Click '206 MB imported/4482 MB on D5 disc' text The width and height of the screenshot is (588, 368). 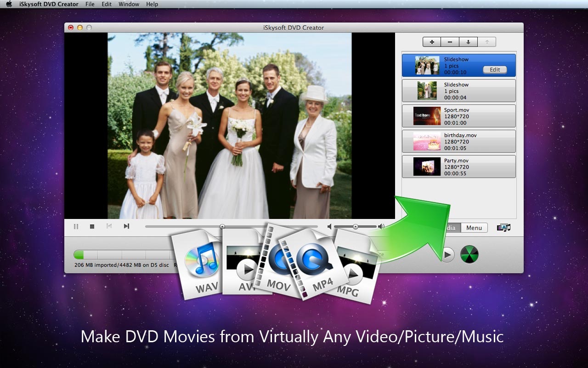point(122,265)
